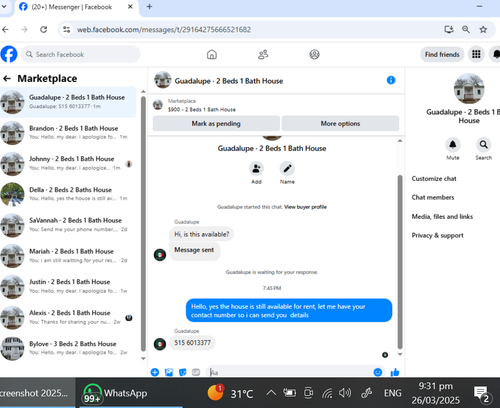Click the chat list scrollbar
The width and height of the screenshot is (500, 408).
click(143, 224)
